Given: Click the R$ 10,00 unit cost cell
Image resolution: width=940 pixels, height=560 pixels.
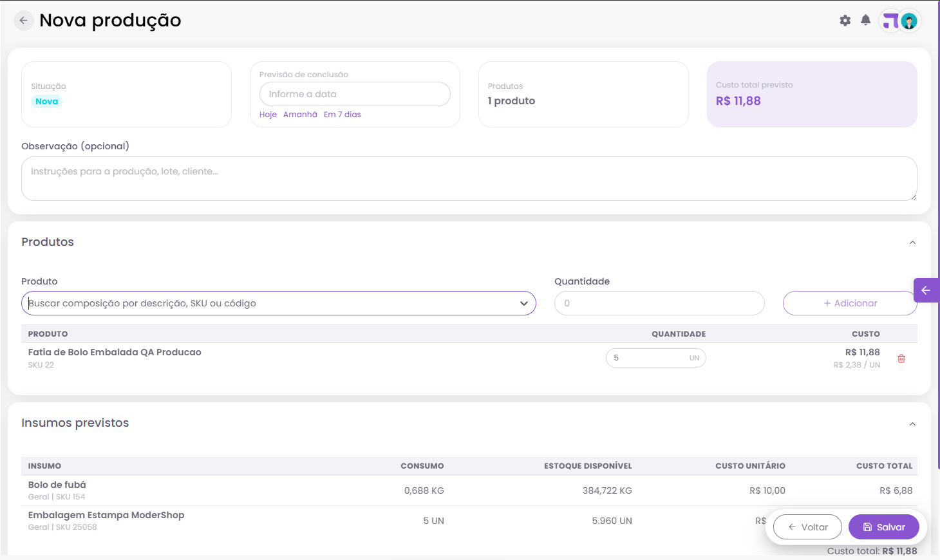Looking at the screenshot, I should 767,490.
